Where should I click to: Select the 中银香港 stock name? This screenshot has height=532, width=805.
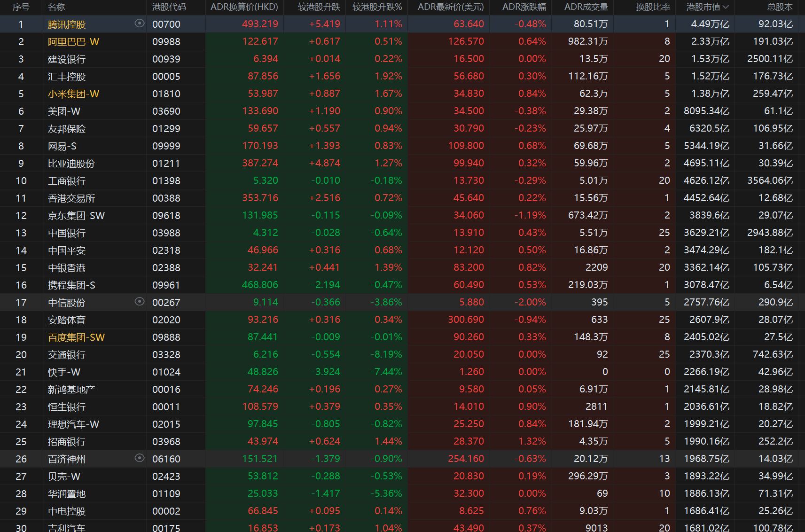pos(67,268)
